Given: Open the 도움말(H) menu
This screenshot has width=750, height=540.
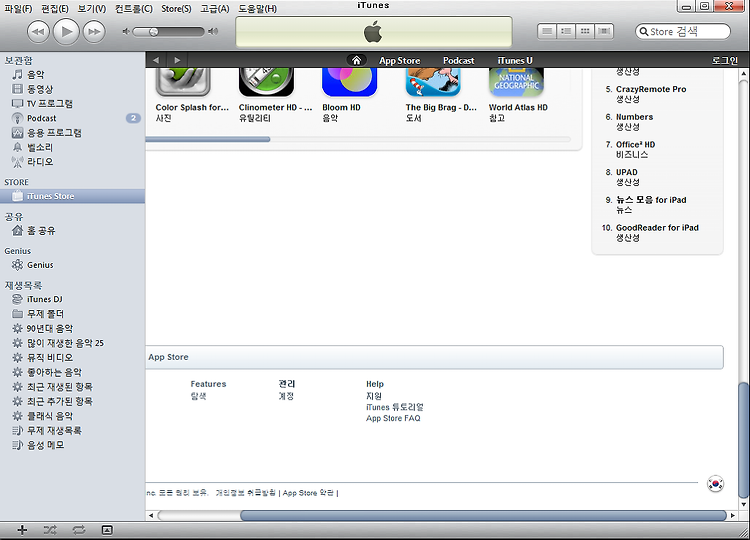Looking at the screenshot, I should [257, 9].
